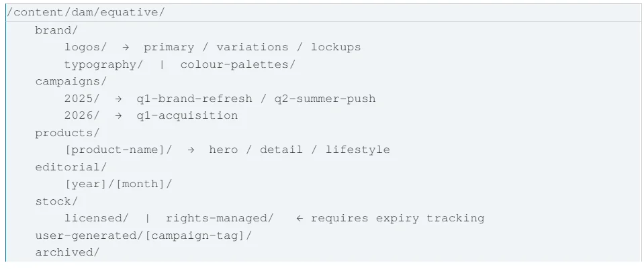Click the arrow after 2025/
This screenshot has width=644, height=269.
[118, 99]
